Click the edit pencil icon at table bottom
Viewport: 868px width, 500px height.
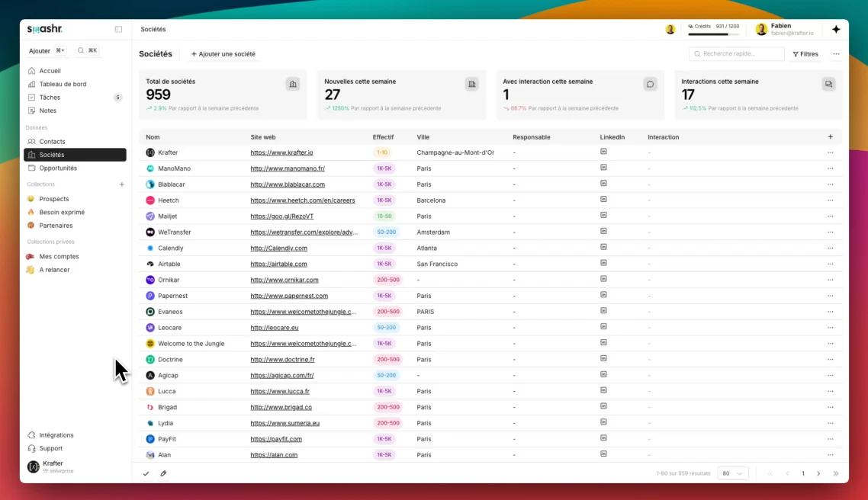(163, 473)
